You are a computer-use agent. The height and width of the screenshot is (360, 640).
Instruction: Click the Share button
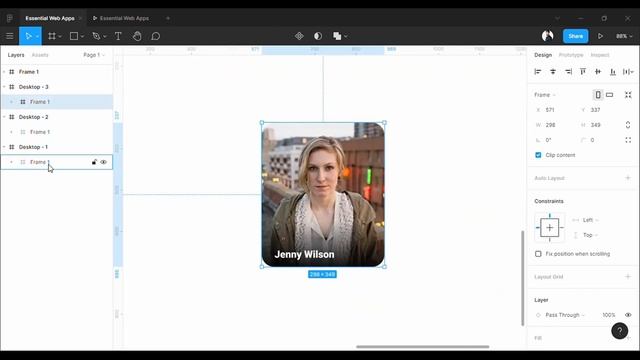(x=576, y=36)
